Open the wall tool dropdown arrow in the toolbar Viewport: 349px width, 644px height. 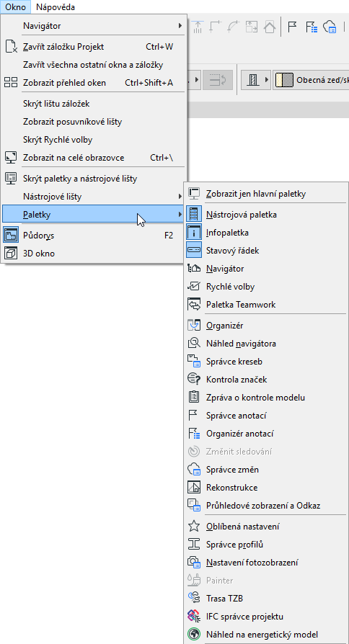pyautogui.click(x=266, y=79)
